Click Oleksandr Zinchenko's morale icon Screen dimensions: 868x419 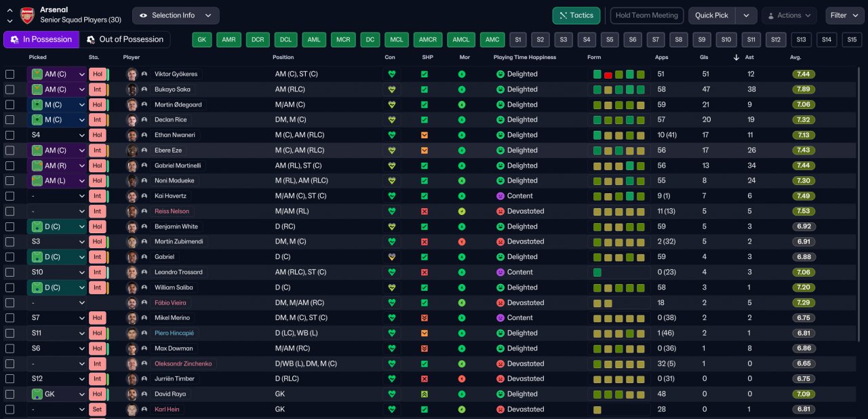point(462,364)
